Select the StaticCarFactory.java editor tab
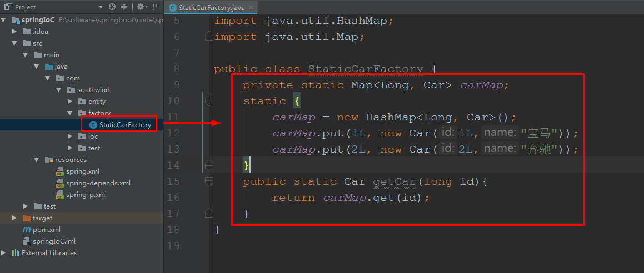The width and height of the screenshot is (644, 273). click(x=211, y=7)
